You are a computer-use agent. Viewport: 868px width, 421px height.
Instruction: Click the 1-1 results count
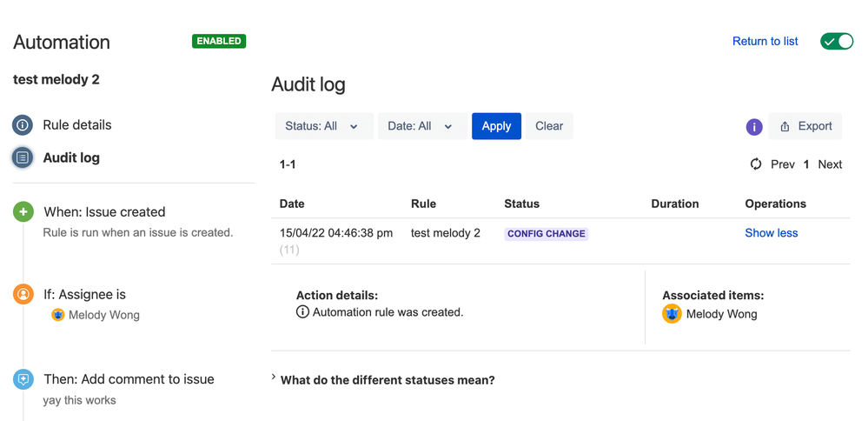[x=288, y=164]
